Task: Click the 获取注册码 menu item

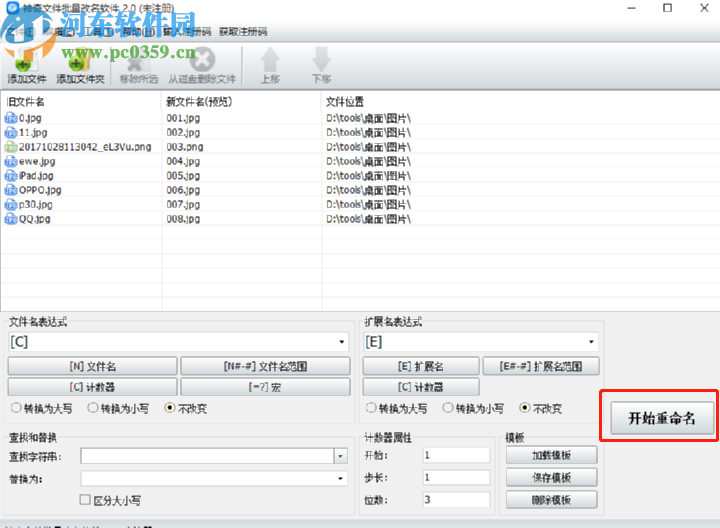Action: coord(243,32)
